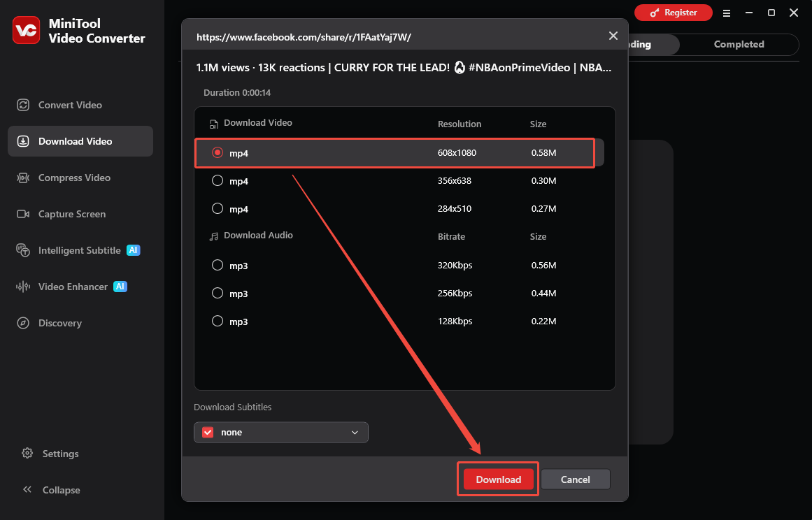The image size is (812, 520).
Task: Click the Download Audio music note icon
Action: coord(213,236)
